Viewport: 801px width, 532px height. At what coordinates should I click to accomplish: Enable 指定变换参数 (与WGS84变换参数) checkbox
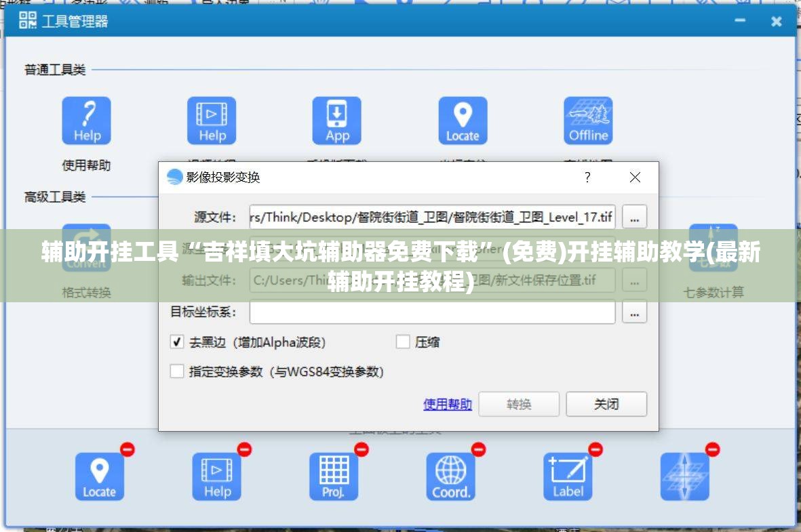tap(177, 371)
